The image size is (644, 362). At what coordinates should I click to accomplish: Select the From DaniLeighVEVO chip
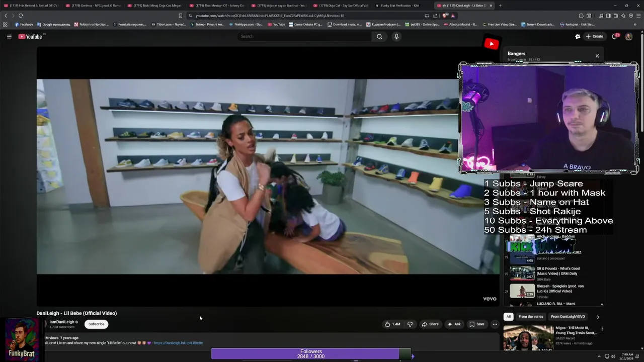pyautogui.click(x=568, y=317)
